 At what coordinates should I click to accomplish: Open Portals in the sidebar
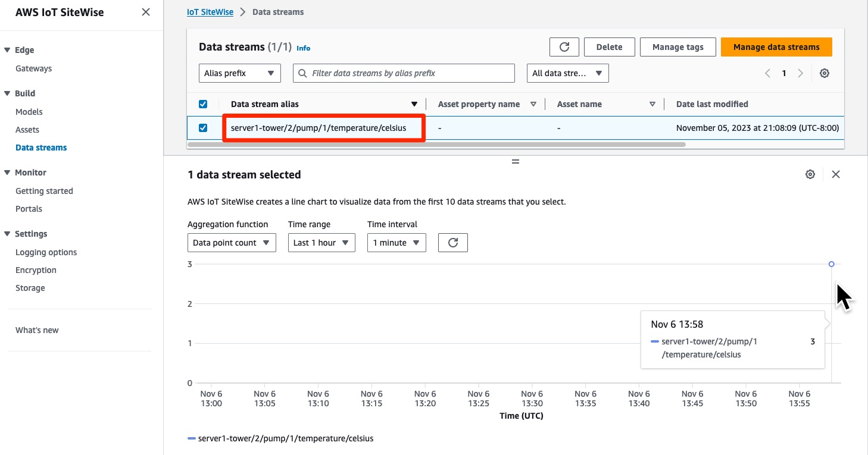click(x=29, y=209)
